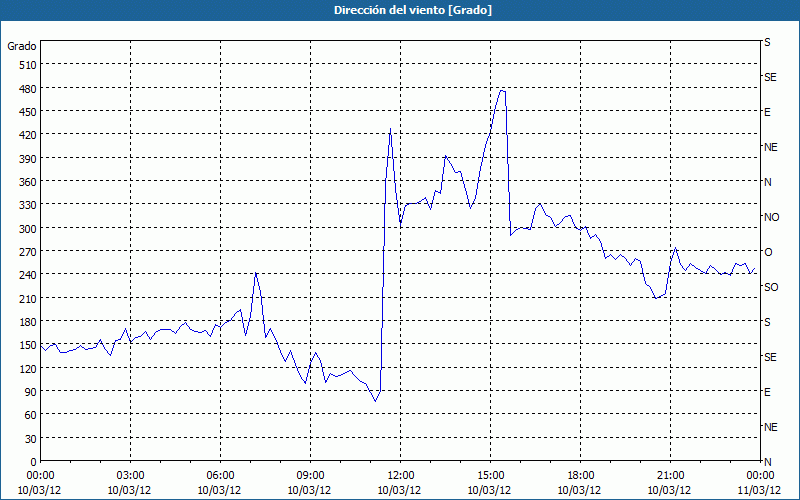Click the 'NO' compass label on right axis
The height and width of the screenshot is (500, 800).
[771, 217]
